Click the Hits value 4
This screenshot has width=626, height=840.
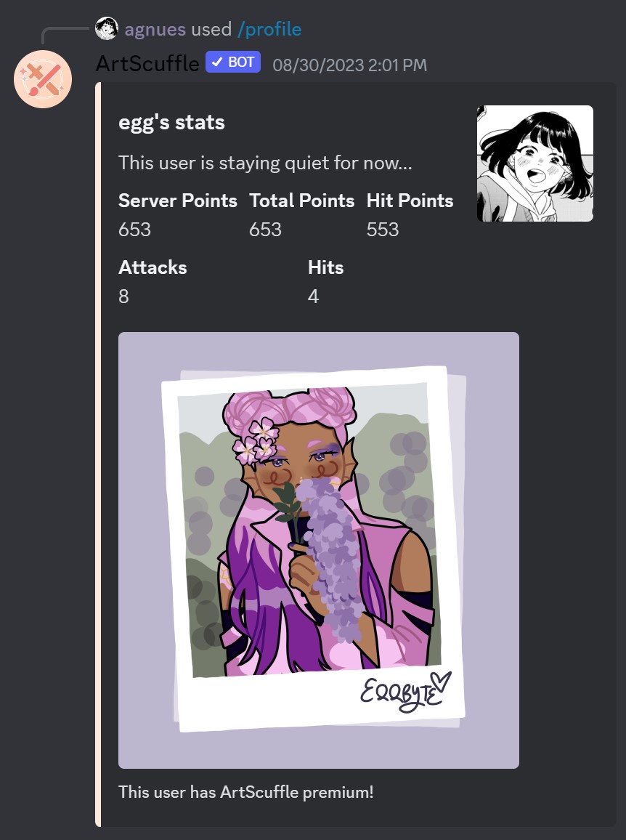(x=313, y=296)
